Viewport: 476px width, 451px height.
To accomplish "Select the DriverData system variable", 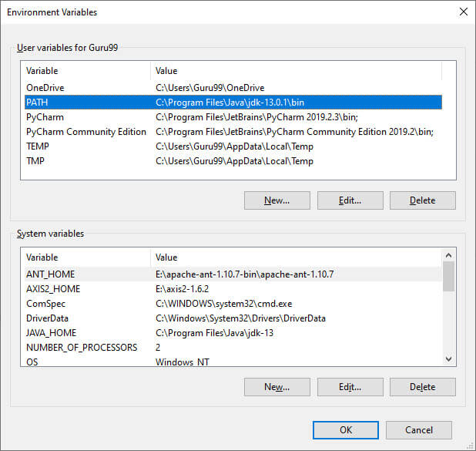I will [233, 318].
